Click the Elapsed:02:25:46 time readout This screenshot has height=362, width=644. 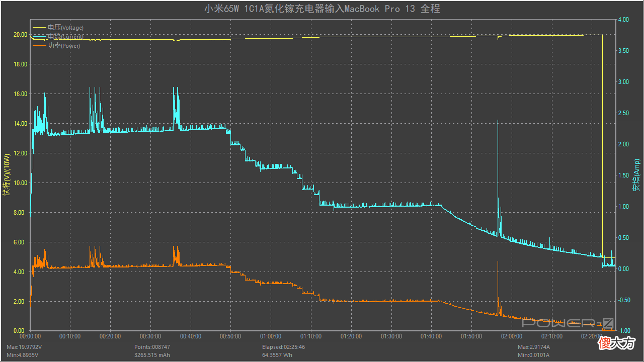point(283,347)
